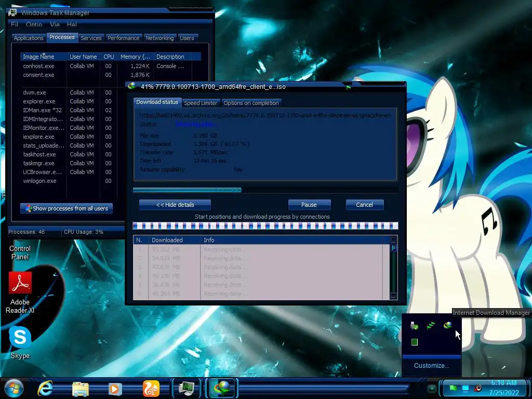Viewport: 532px width, 399px height.
Task: Select the explorer.exe process row
Action: pyautogui.click(x=72, y=101)
